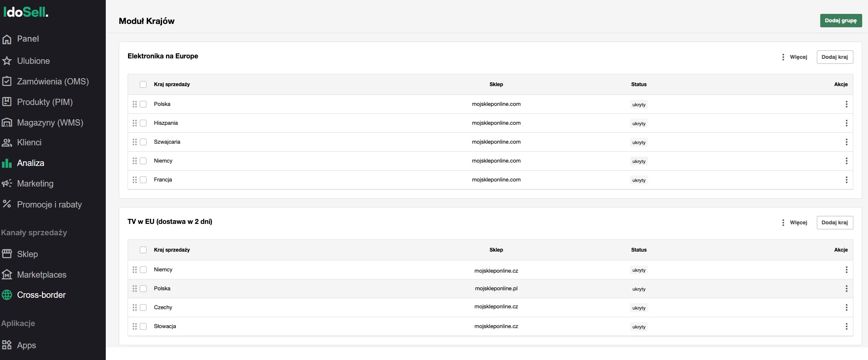
Task: Open the Panel menu item
Action: [28, 39]
